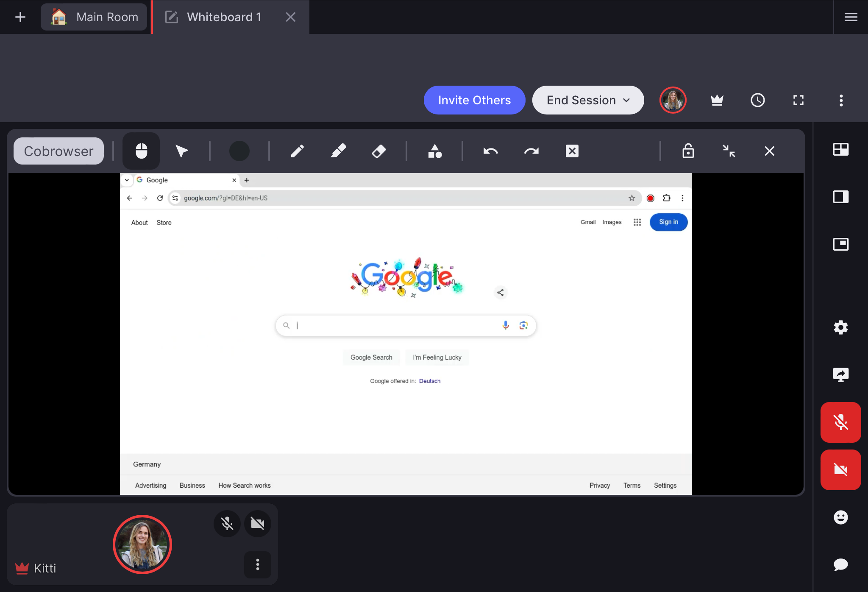868x592 pixels.
Task: Open the Gmail link
Action: (x=588, y=222)
